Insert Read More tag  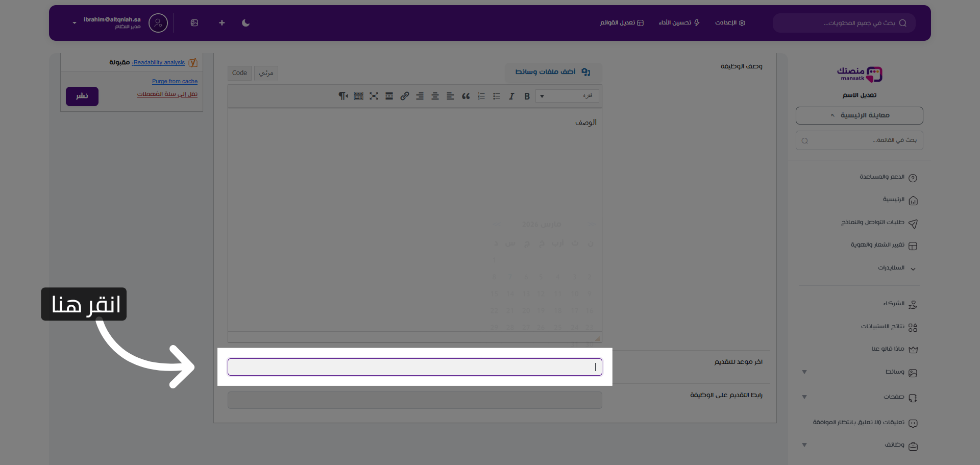[389, 96]
